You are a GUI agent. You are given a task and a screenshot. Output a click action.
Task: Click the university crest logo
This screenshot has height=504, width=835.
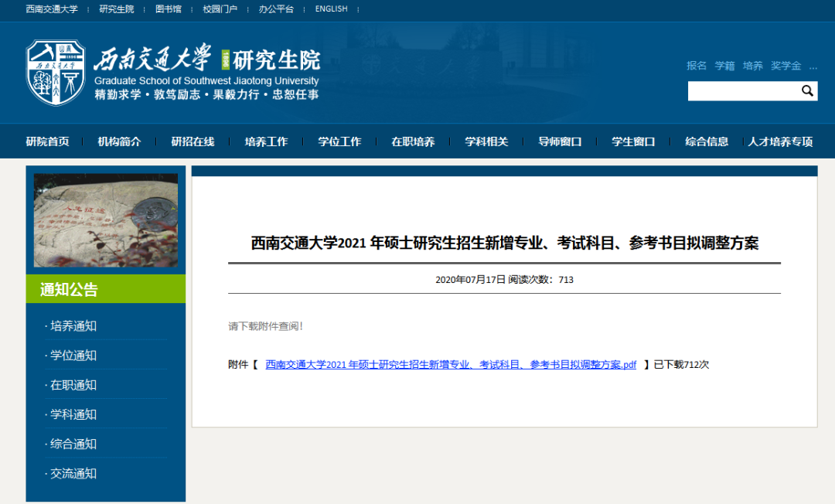click(x=56, y=73)
